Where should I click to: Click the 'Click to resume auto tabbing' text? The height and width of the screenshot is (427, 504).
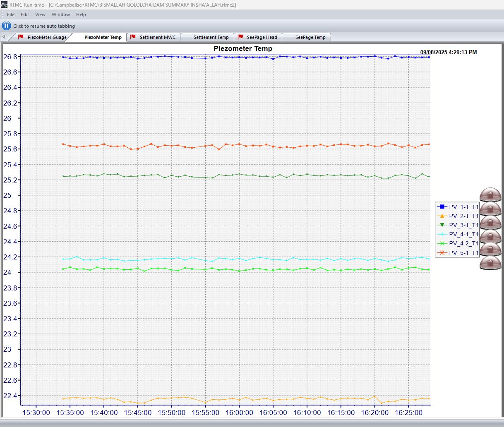tap(44, 26)
